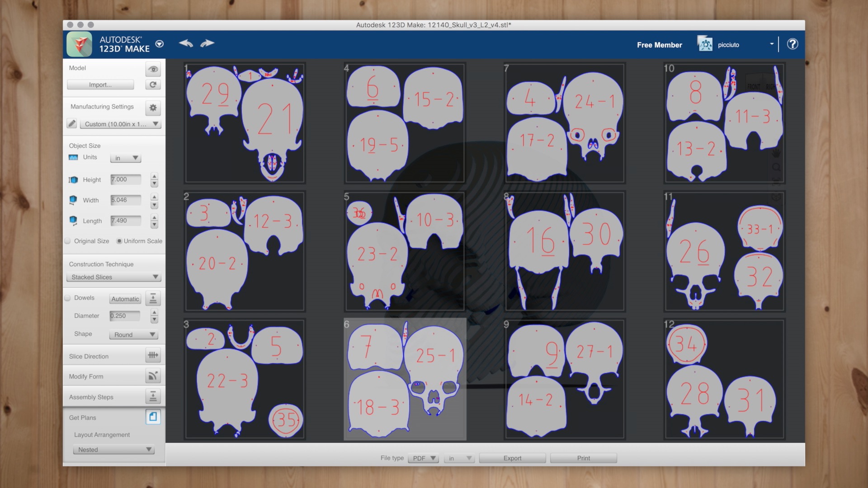The height and width of the screenshot is (488, 868).
Task: Enable the Dowels checkbox
Action: [x=68, y=298]
